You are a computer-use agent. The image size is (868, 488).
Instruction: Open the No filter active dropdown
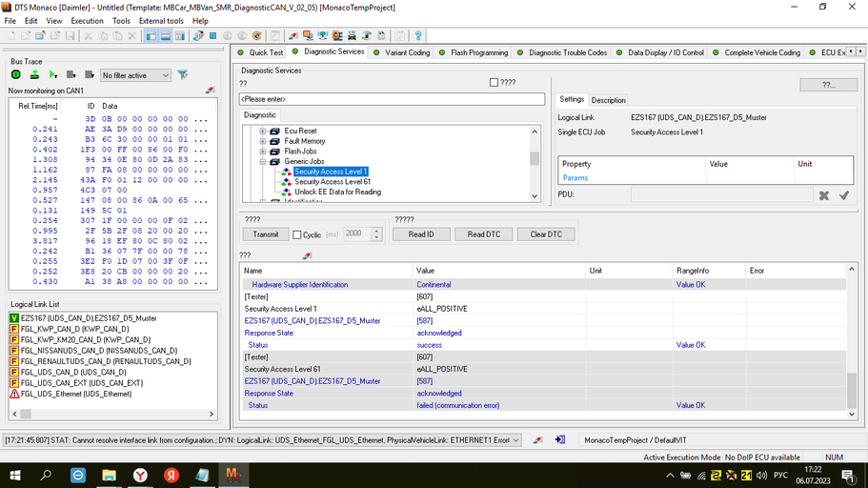pyautogui.click(x=135, y=75)
